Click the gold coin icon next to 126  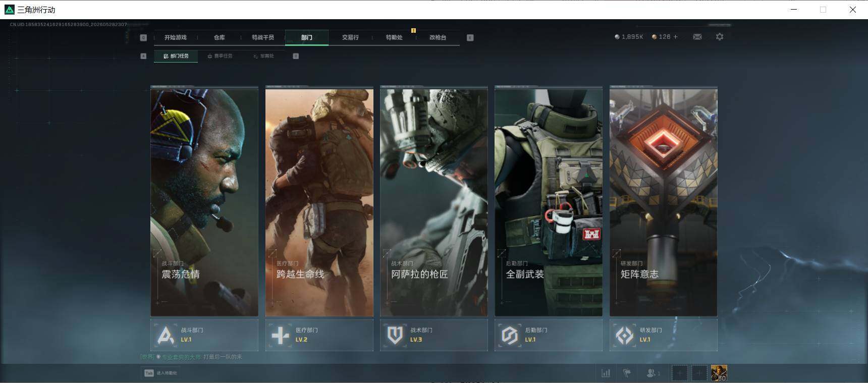click(654, 37)
